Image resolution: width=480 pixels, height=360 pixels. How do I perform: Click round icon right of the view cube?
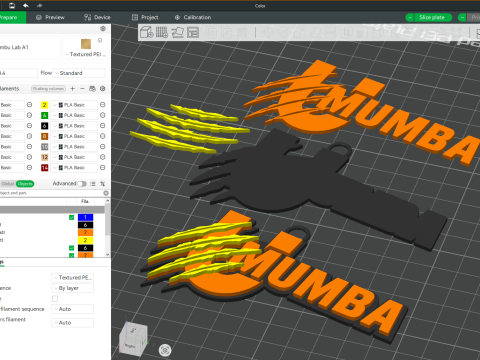coord(165,350)
